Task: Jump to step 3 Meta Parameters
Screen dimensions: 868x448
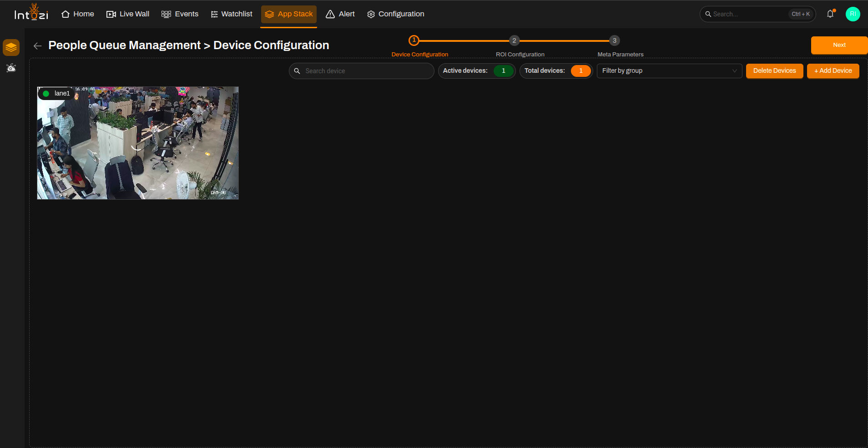Action: tap(614, 40)
